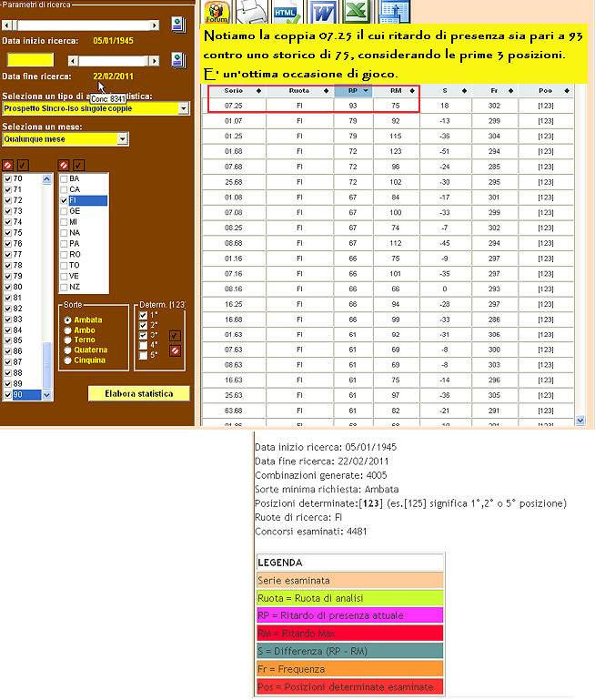This screenshot has width=595, height=700.
Task: Export table to Excel
Action: [x=358, y=12]
